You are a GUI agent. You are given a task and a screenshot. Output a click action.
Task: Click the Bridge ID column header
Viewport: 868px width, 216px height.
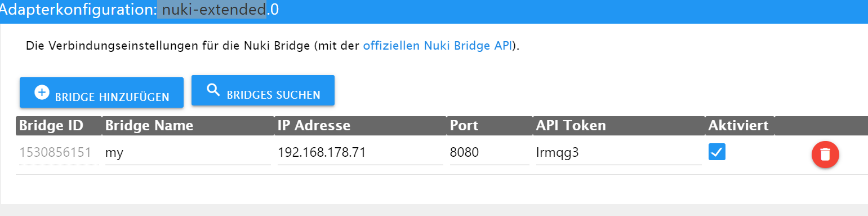point(52,126)
